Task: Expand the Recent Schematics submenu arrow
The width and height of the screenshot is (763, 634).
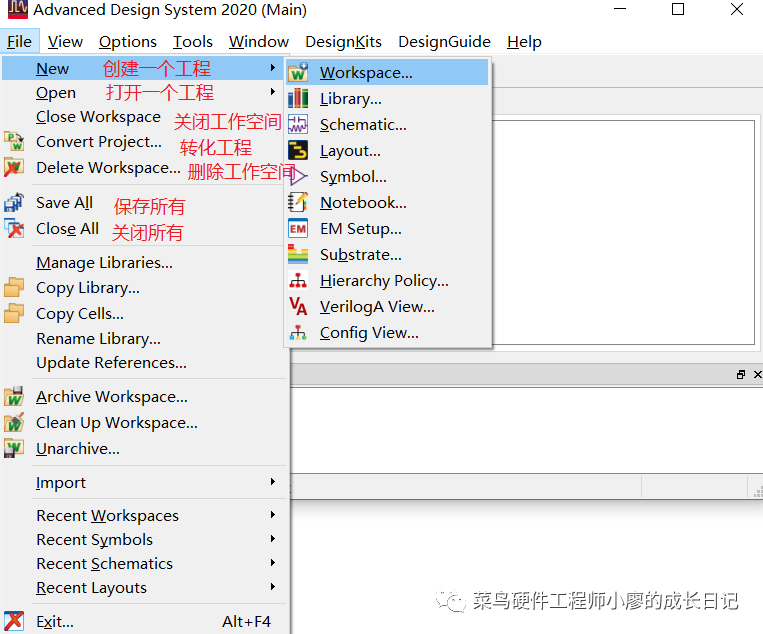Action: coord(273,562)
